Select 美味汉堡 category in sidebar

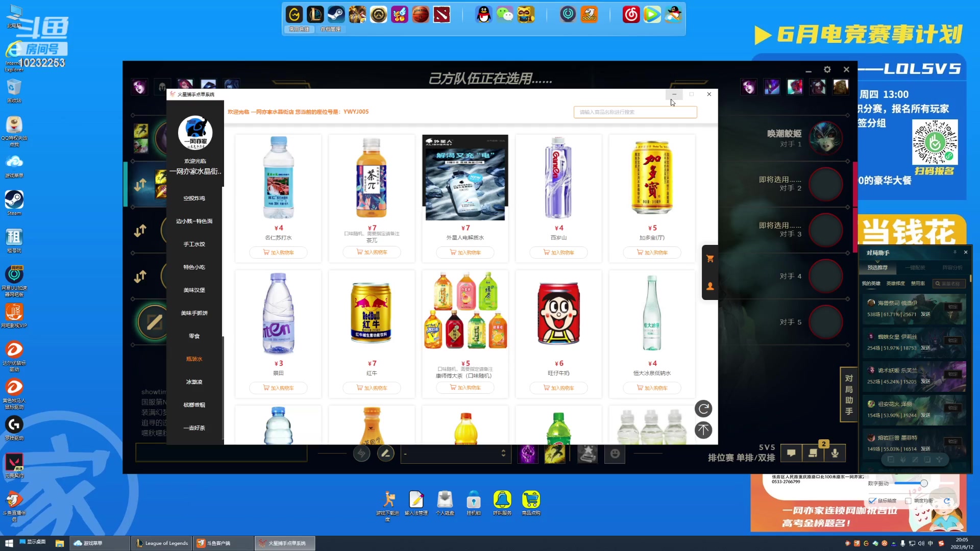[x=194, y=290]
